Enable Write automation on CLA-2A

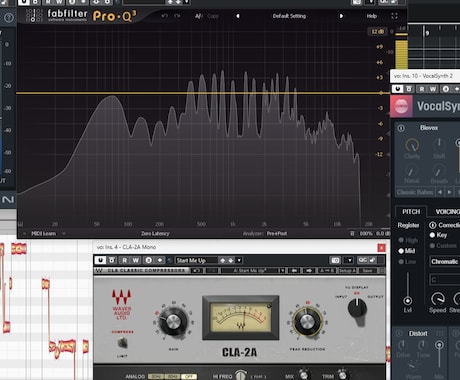[x=135, y=260]
